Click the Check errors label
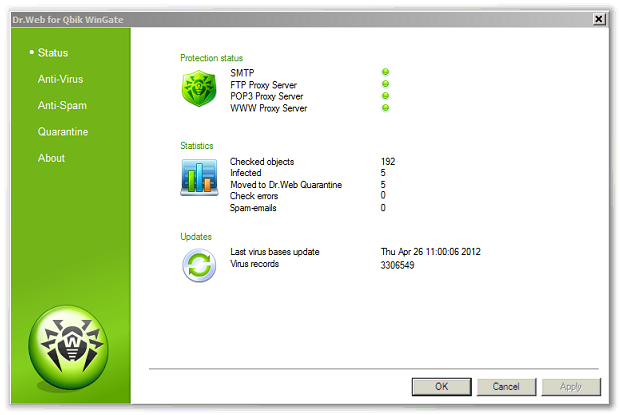620x415 pixels. (254, 196)
